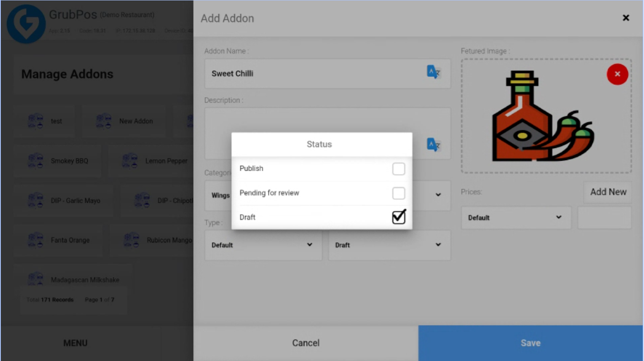The height and width of the screenshot is (361, 644).
Task: Uncheck the Draft status checkbox
Action: coord(398,217)
